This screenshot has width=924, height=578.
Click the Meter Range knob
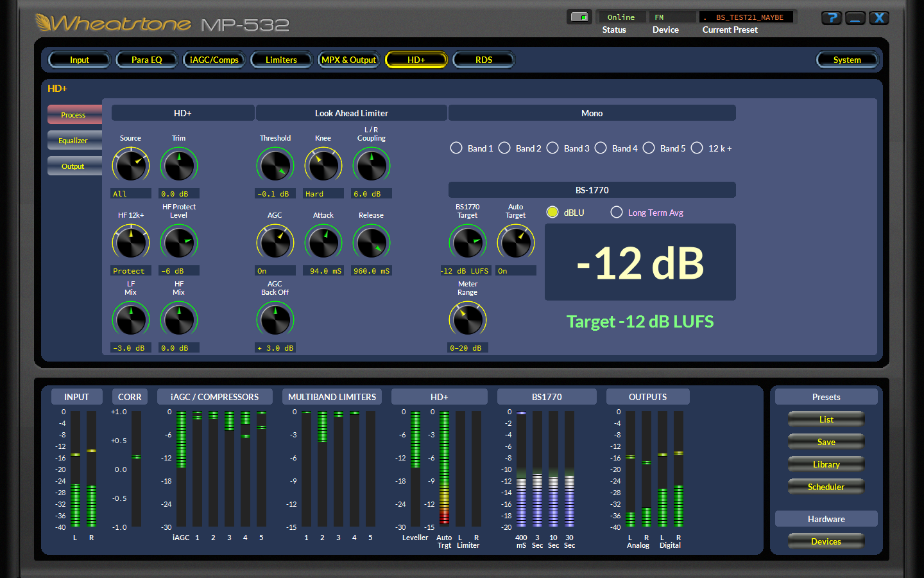click(x=468, y=319)
